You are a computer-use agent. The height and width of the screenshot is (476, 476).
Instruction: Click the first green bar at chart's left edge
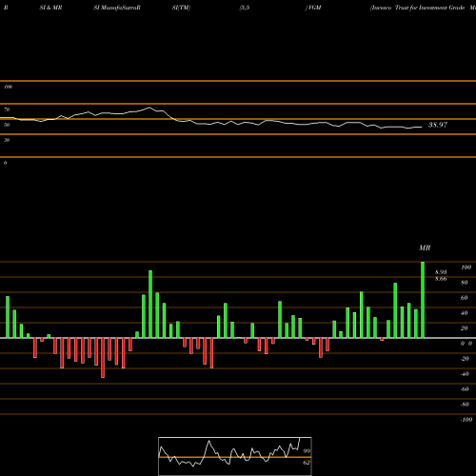point(8,317)
